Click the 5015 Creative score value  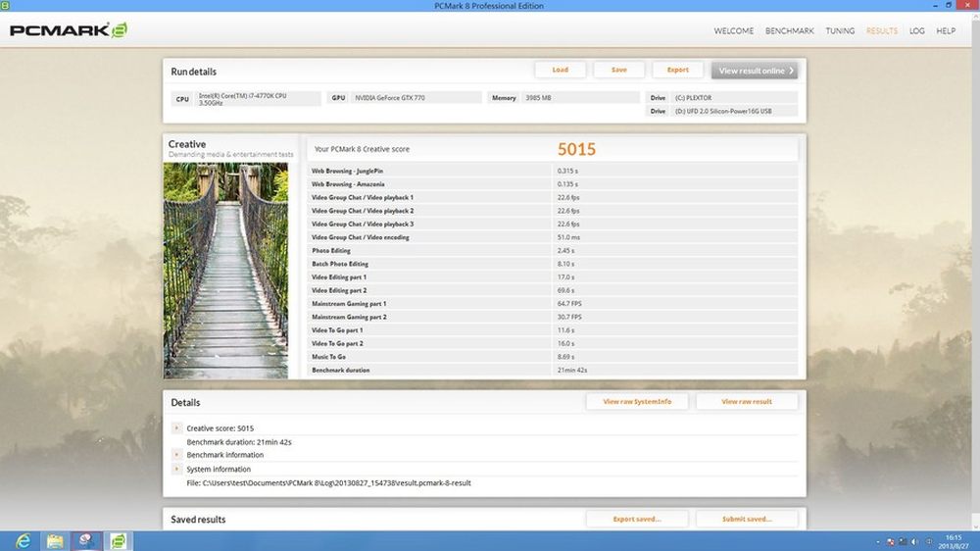tap(576, 149)
